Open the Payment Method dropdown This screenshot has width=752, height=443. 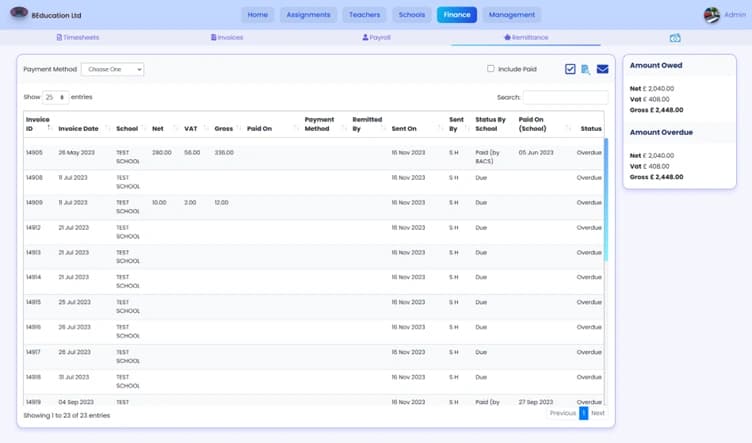click(x=112, y=69)
